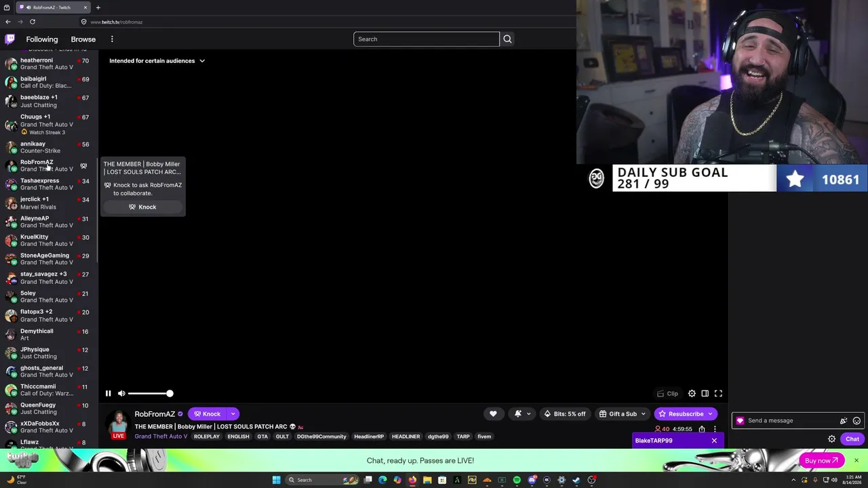
Task: Click the Twitch home logo
Action: [9, 39]
